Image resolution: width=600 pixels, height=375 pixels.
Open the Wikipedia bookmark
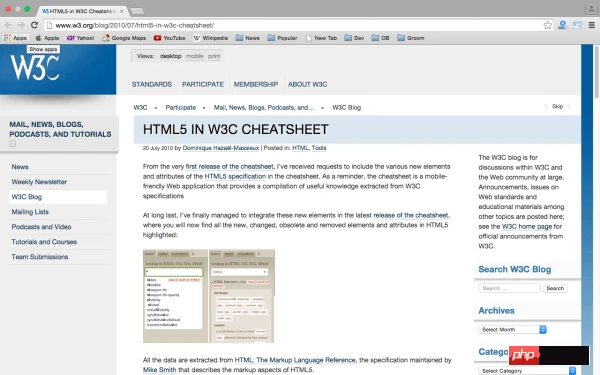tap(210, 38)
